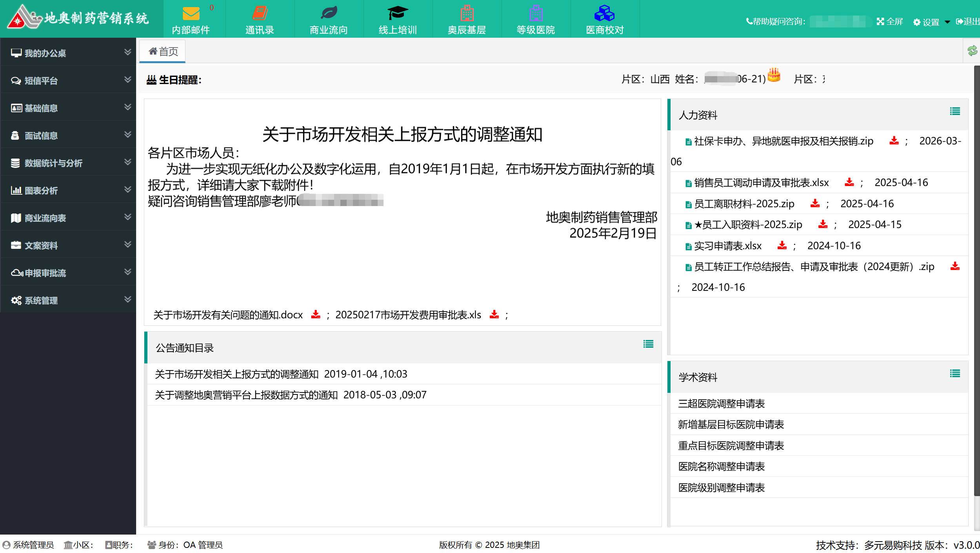Download 社保卡申办、异地就医申报及相关报销.zip via red icon
The width and height of the screenshot is (980, 553).
(x=894, y=141)
